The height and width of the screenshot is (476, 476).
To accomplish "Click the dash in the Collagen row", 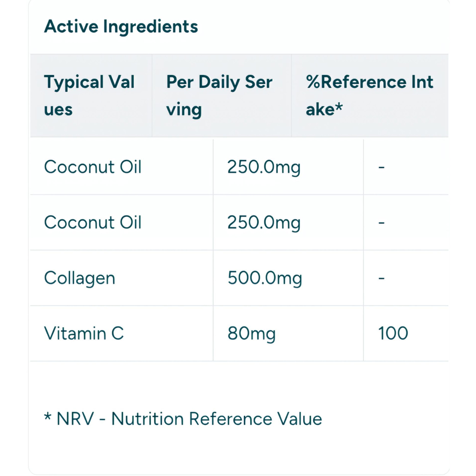I will [381, 278].
